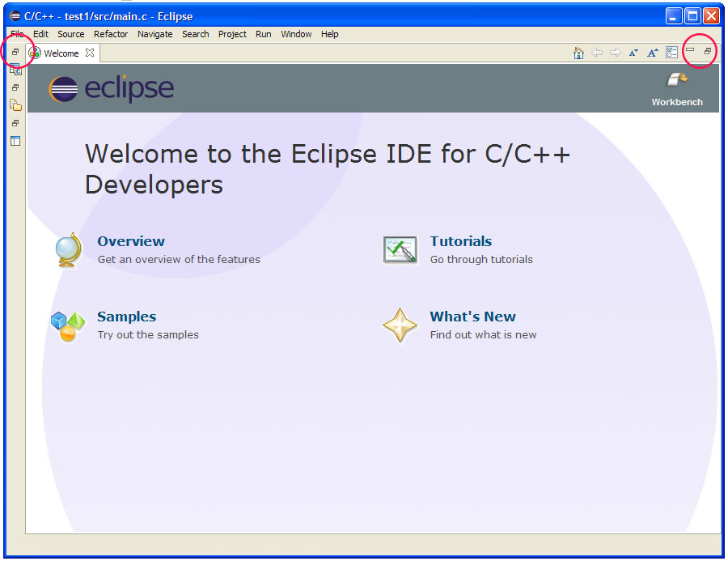
Task: Follow the Overview link
Action: [131, 241]
